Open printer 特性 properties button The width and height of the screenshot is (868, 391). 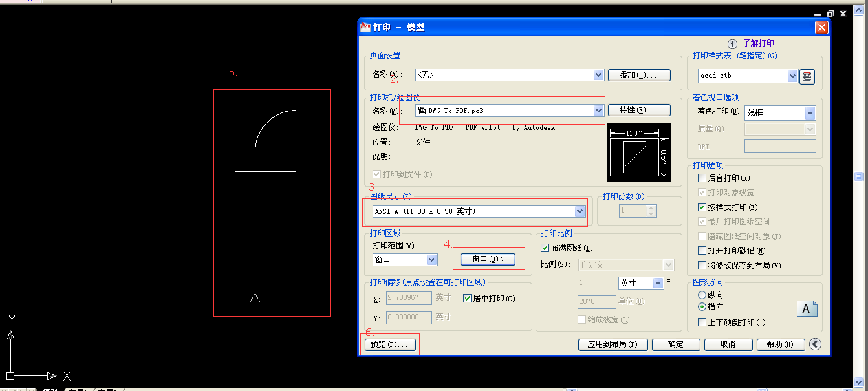(x=639, y=111)
